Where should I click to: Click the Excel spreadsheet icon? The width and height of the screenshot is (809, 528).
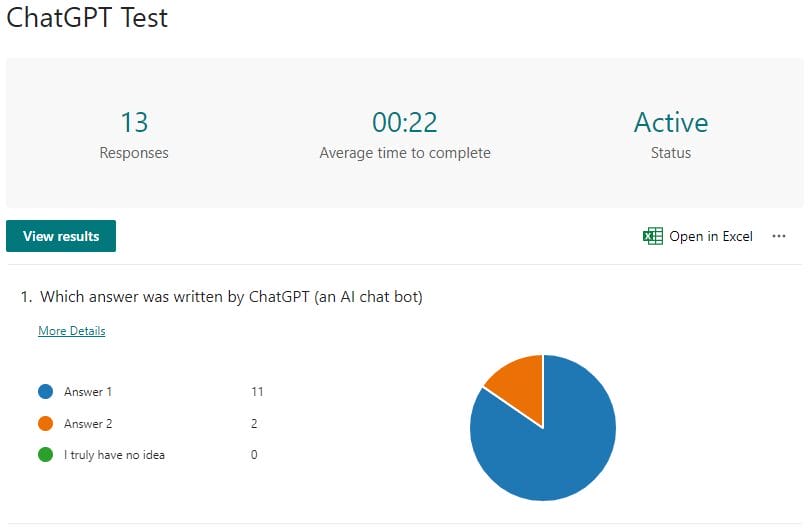pos(653,236)
